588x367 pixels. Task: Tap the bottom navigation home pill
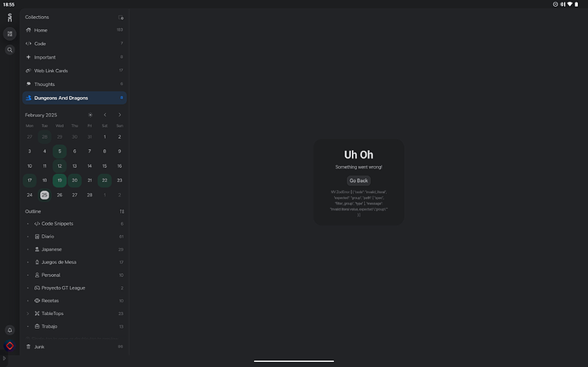(294, 361)
